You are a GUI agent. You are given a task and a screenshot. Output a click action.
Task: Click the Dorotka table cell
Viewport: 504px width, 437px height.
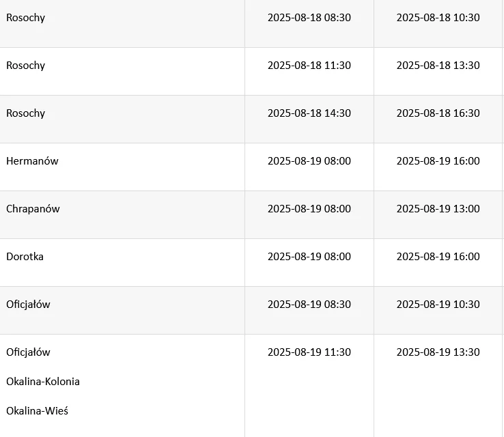click(25, 257)
